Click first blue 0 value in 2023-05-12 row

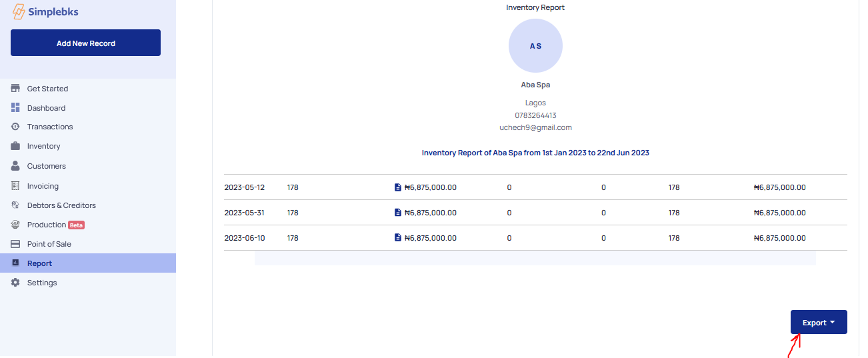click(x=509, y=187)
